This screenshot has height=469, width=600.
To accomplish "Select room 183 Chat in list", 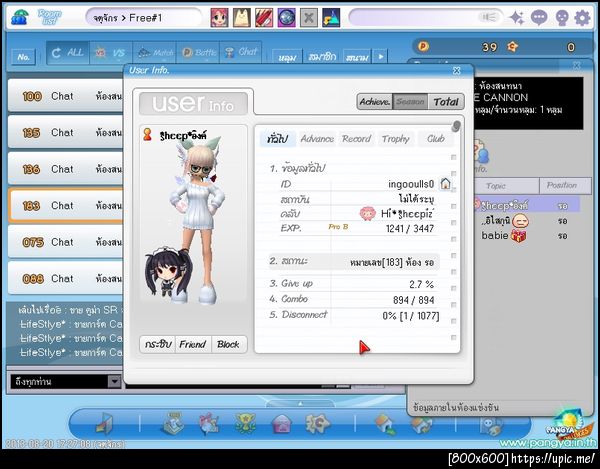I will click(x=65, y=205).
